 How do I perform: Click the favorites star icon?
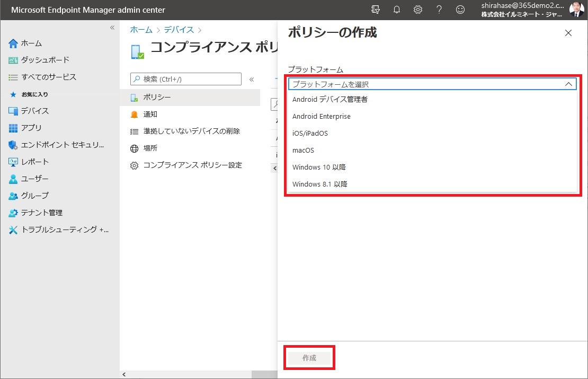(x=13, y=94)
